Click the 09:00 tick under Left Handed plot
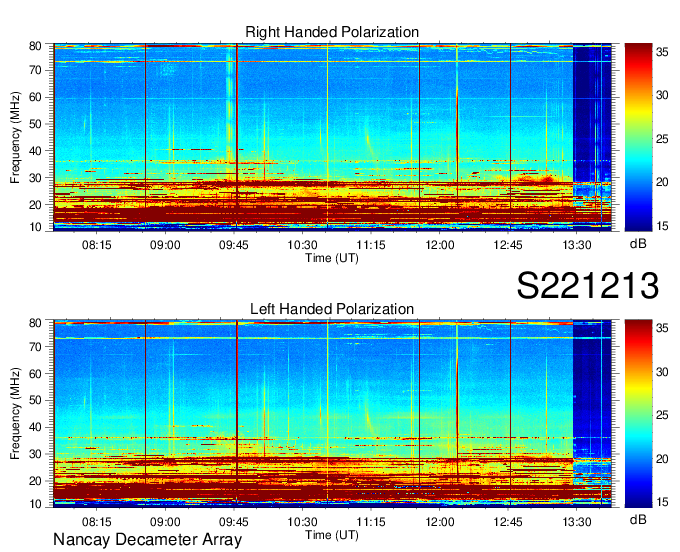Image resolution: width=680 pixels, height=552 pixels. (165, 522)
